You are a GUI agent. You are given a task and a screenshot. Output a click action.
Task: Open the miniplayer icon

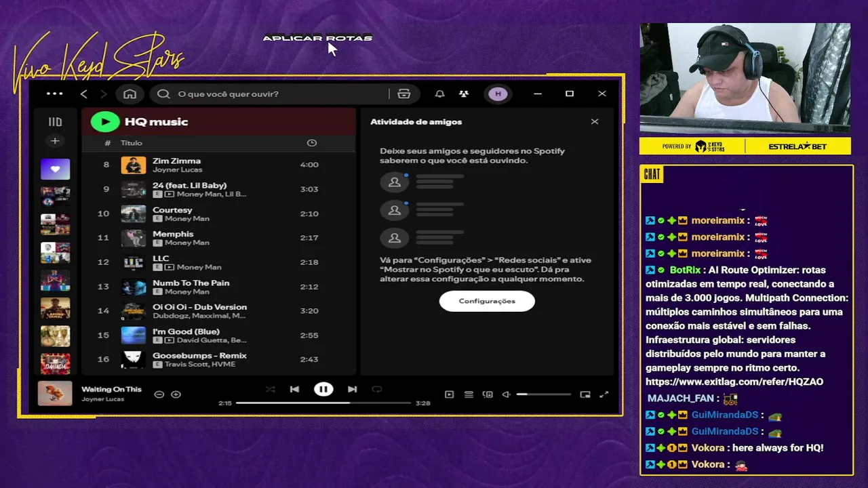pos(585,394)
